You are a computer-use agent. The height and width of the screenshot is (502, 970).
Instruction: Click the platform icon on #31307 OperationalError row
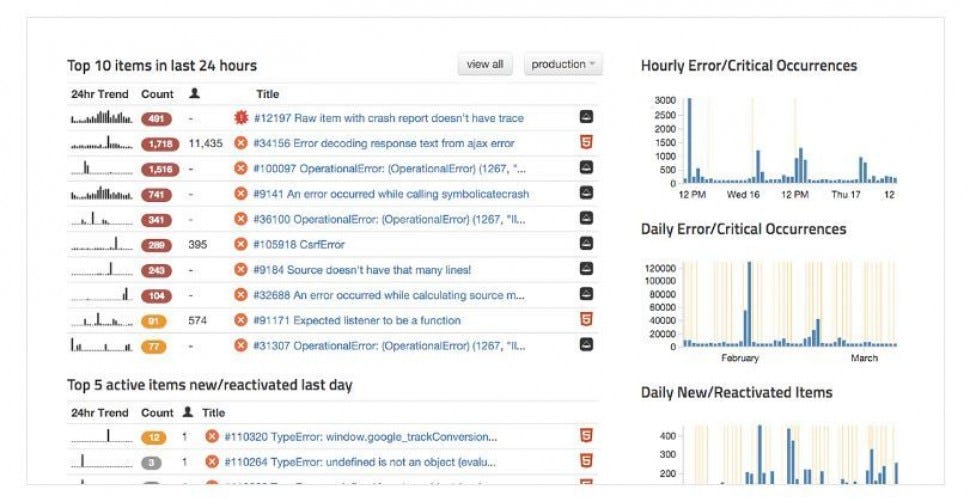pos(586,345)
